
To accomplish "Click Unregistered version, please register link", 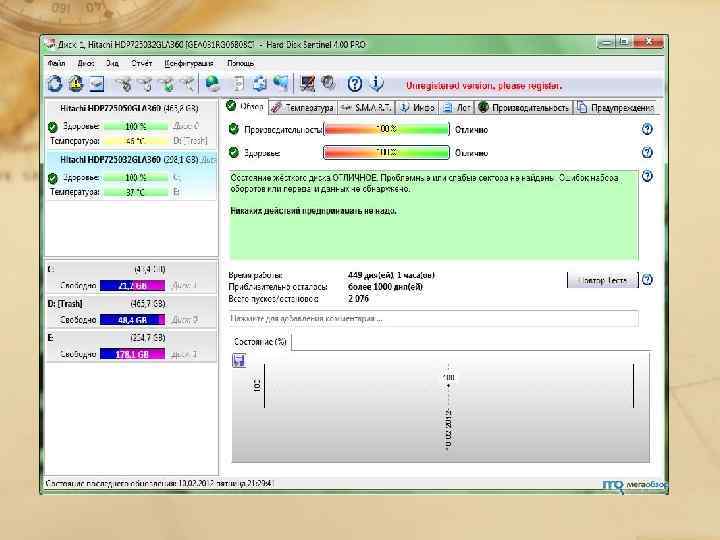I will [484, 85].
